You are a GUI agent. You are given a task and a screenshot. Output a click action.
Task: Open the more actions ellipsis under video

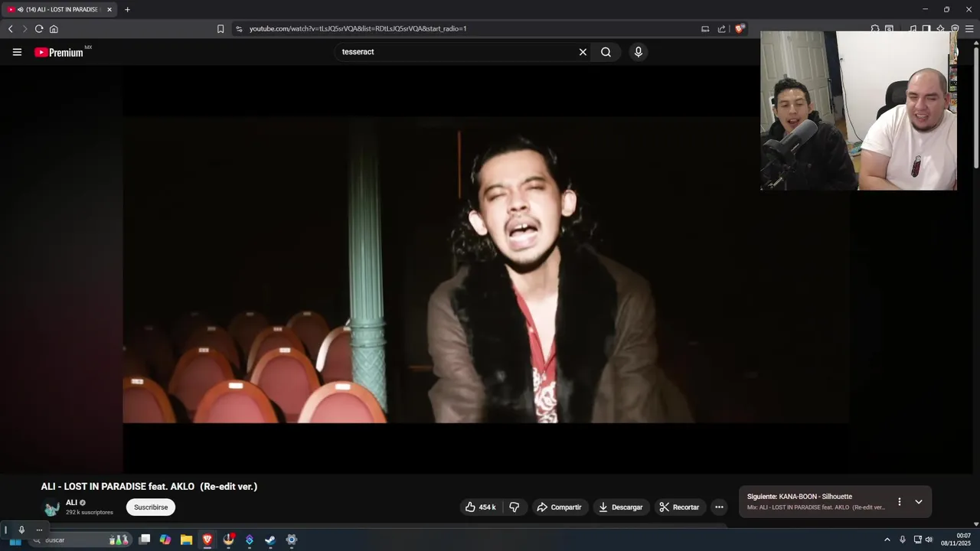pos(719,507)
